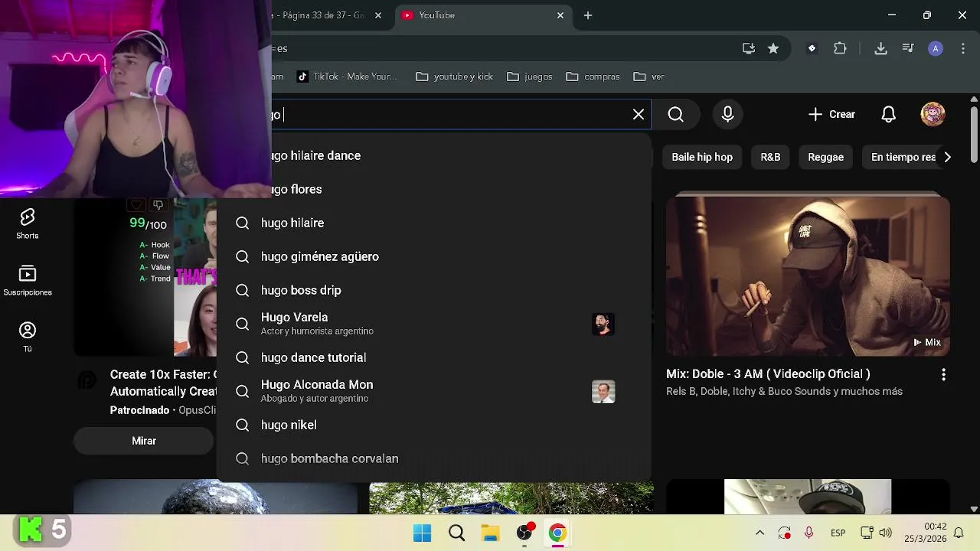Open the "compras" bookmark folder
The width and height of the screenshot is (980, 551).
pyautogui.click(x=593, y=77)
